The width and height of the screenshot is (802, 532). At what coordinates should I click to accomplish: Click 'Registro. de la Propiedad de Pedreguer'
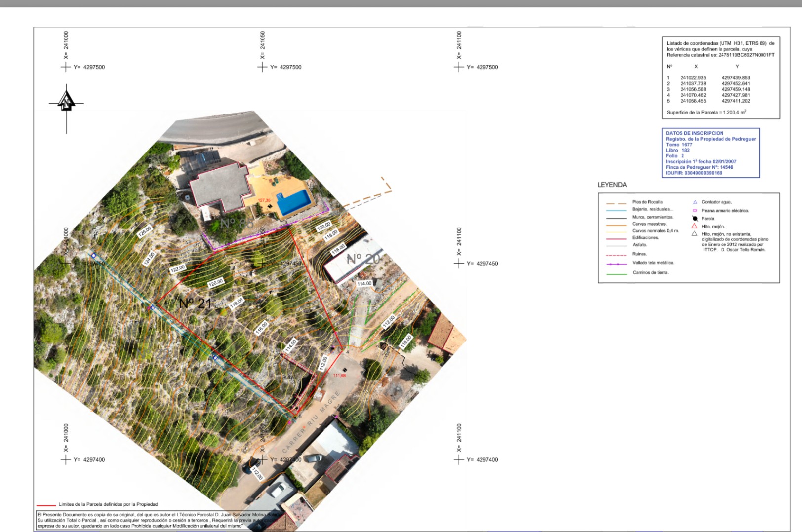(x=711, y=139)
